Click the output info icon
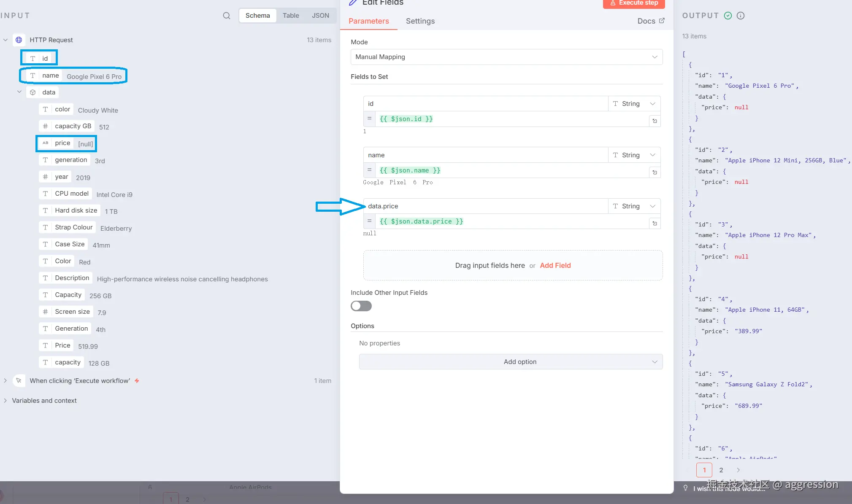This screenshot has height=504, width=852. tap(741, 16)
